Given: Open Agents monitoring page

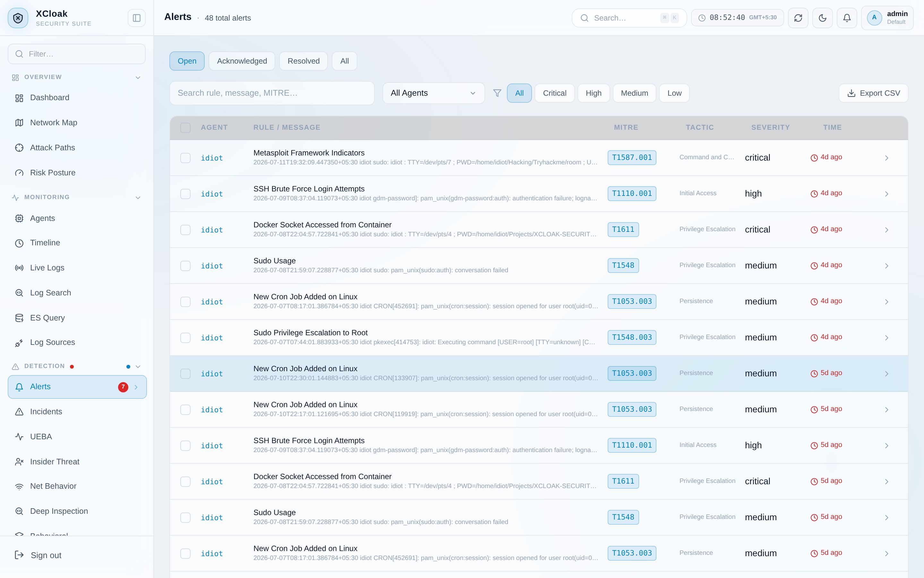Looking at the screenshot, I should 76,218.
